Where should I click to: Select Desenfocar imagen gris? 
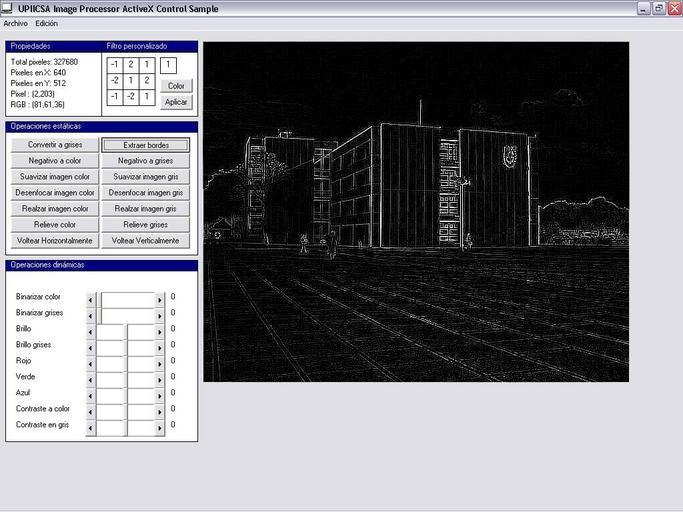[145, 193]
